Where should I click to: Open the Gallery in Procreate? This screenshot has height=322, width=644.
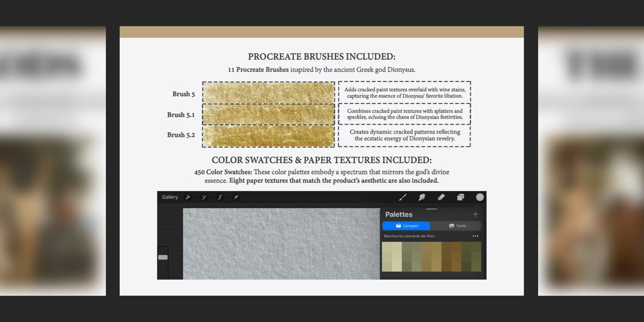[x=170, y=197]
